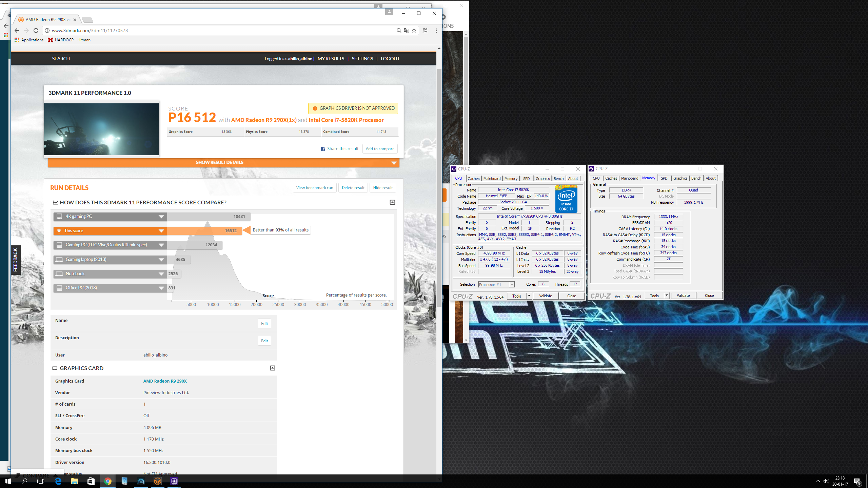The image size is (868, 488).
Task: Click Close button in left CPU-Z window
Action: click(x=572, y=296)
